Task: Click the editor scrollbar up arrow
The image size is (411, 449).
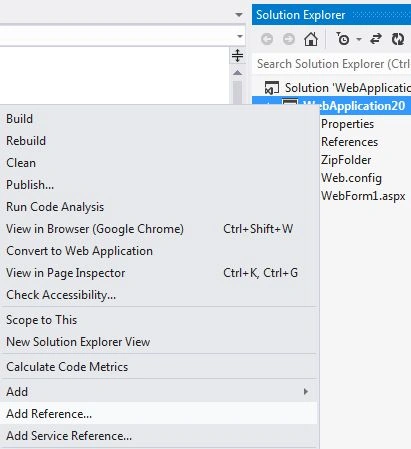Action: [237, 72]
